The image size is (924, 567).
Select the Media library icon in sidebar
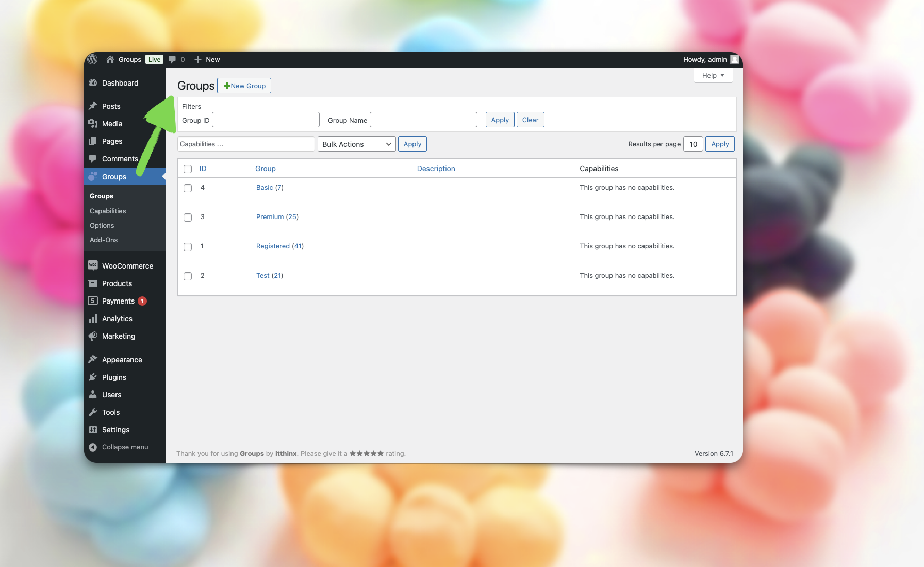point(93,124)
